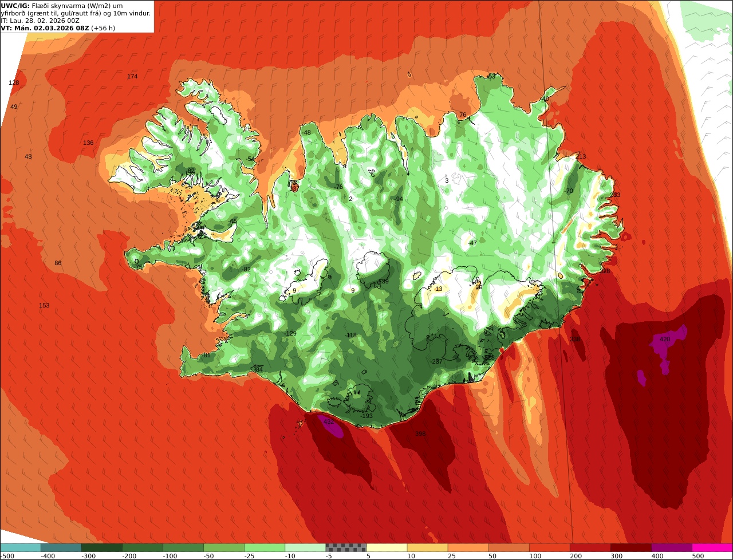Click legend swatch between -500 and -400

(x=20, y=547)
